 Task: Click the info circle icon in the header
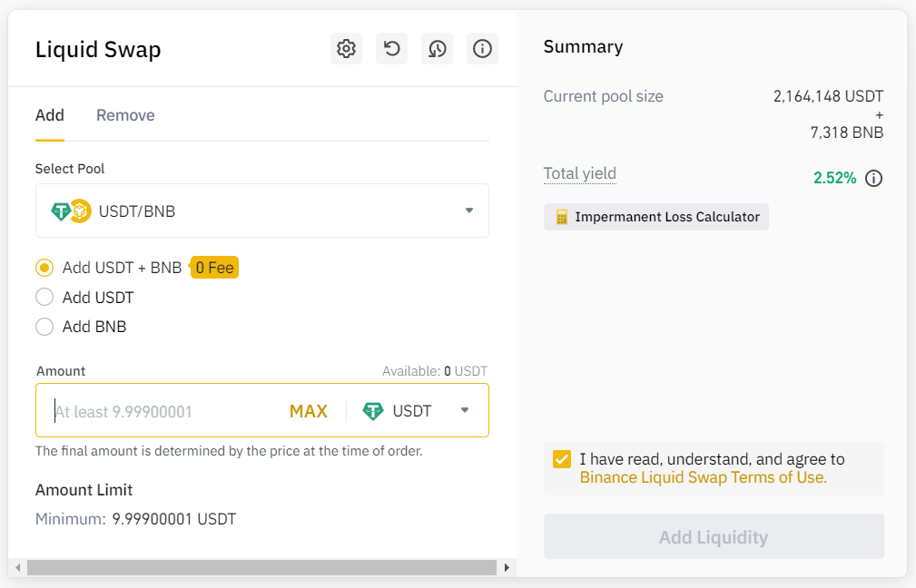[482, 48]
